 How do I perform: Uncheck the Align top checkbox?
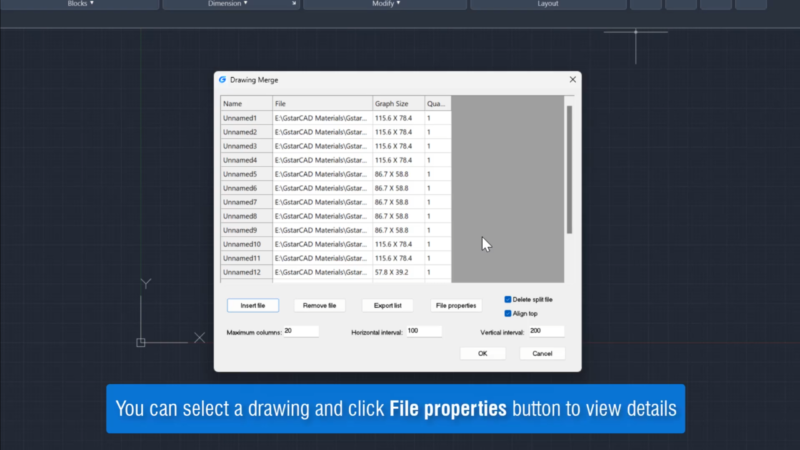(x=508, y=313)
